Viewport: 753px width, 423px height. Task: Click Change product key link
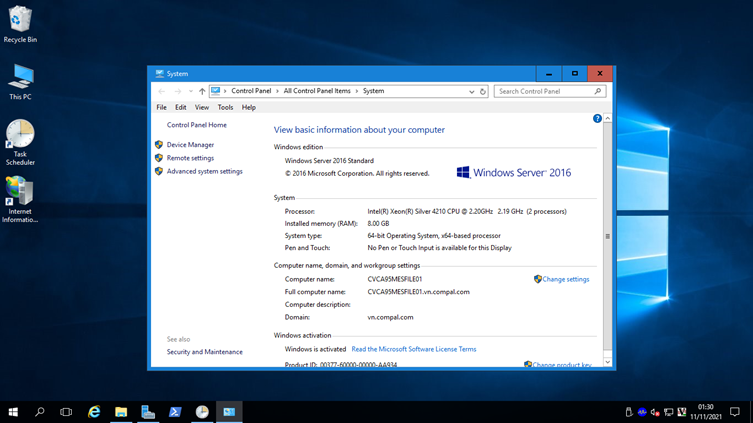tap(562, 364)
